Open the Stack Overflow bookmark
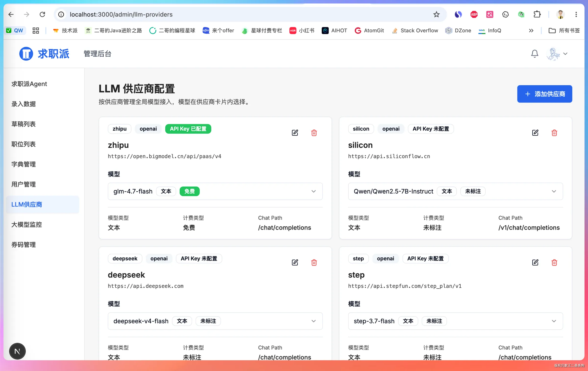 (415, 30)
